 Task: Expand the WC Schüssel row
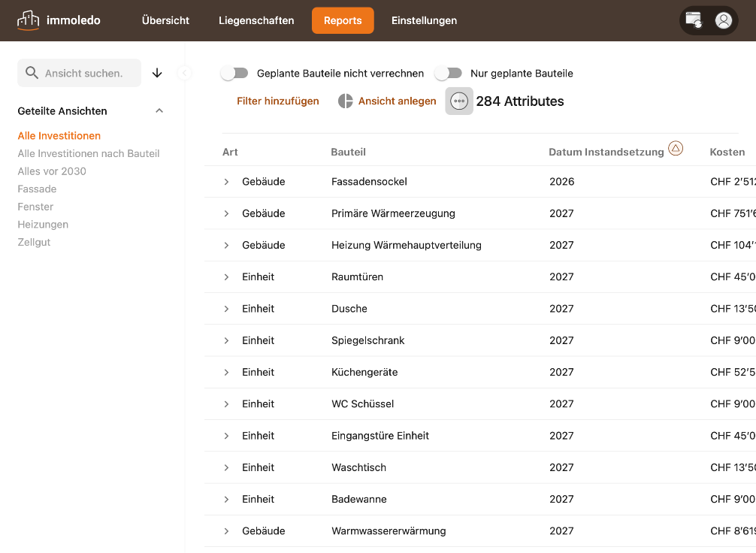226,404
